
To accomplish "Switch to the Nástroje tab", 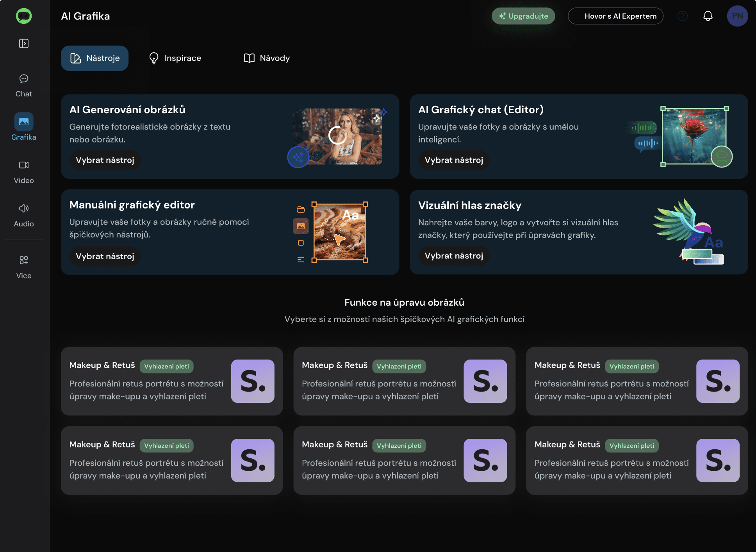I will pos(94,58).
